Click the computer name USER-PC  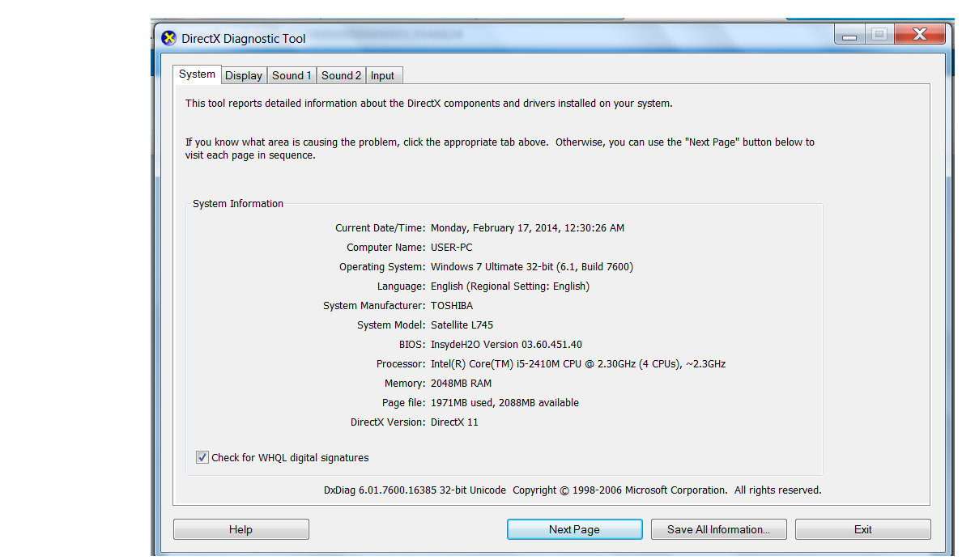pyautogui.click(x=452, y=247)
